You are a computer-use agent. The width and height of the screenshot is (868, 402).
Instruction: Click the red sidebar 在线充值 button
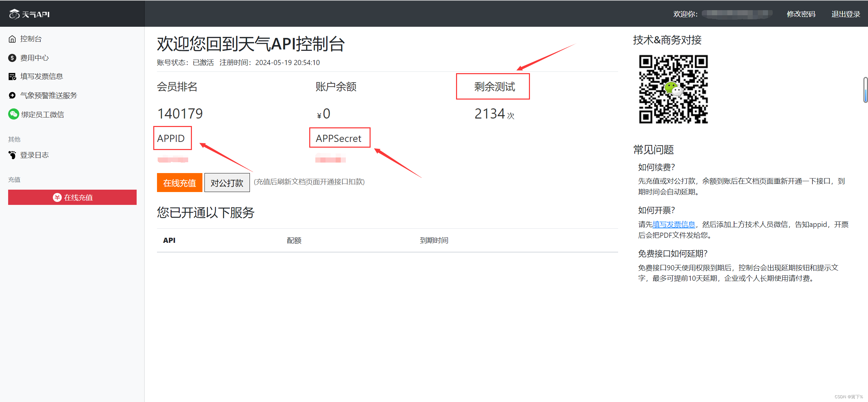pos(72,197)
